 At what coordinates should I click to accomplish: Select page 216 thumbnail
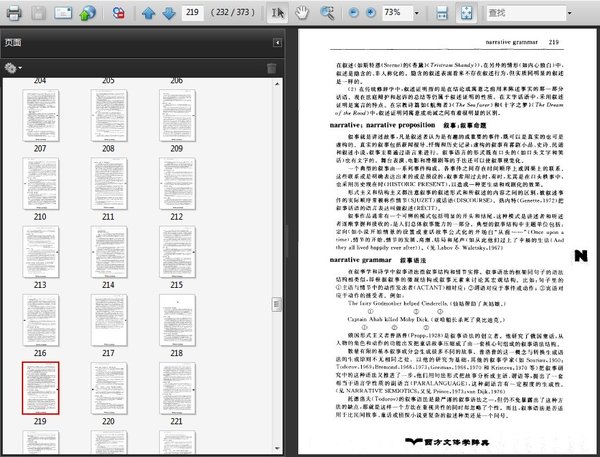click(x=41, y=317)
